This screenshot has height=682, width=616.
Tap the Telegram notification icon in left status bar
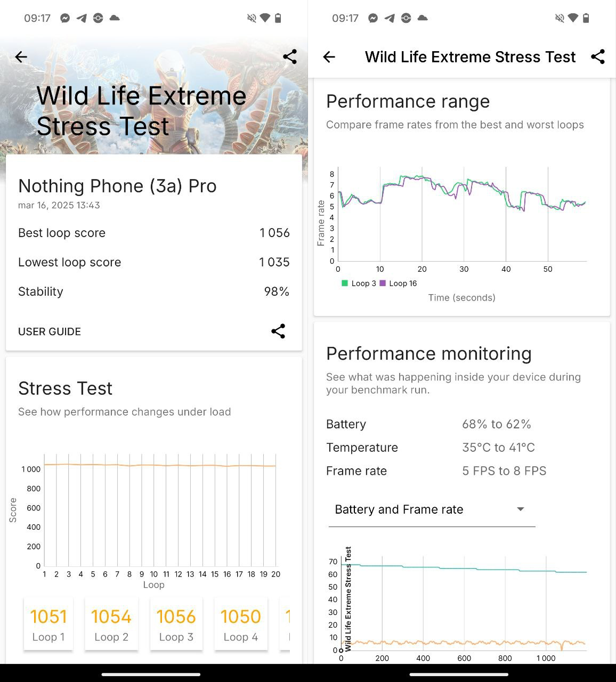(x=82, y=18)
